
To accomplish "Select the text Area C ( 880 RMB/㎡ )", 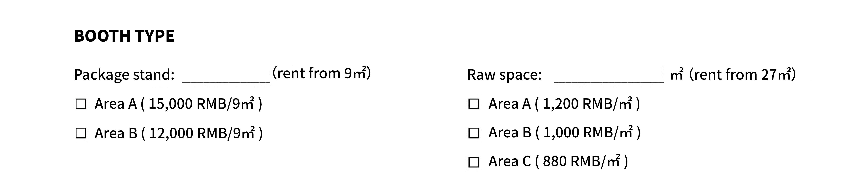I will tap(558, 161).
